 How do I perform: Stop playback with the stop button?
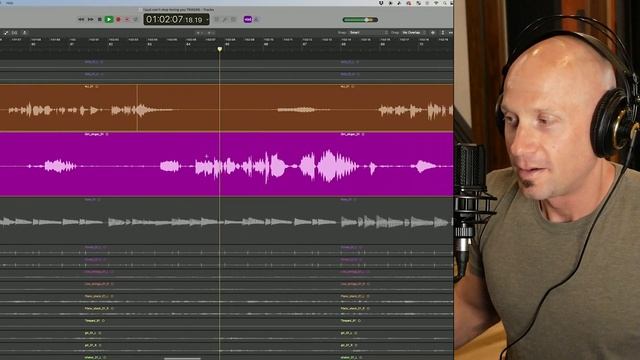[x=100, y=19]
